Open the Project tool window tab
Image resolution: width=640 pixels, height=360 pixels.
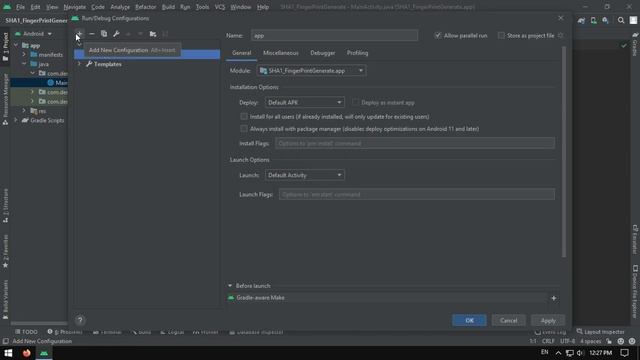point(5,47)
